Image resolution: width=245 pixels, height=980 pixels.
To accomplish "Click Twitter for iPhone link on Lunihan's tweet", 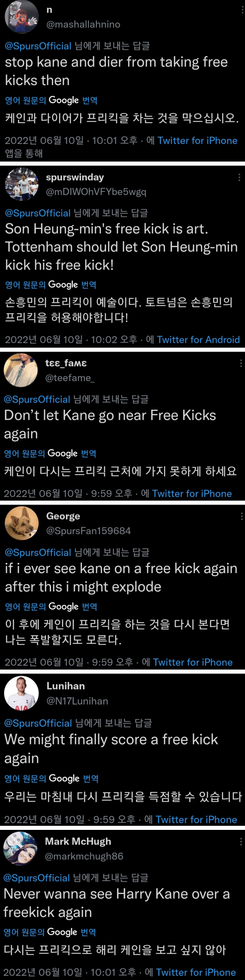I will pos(196,819).
